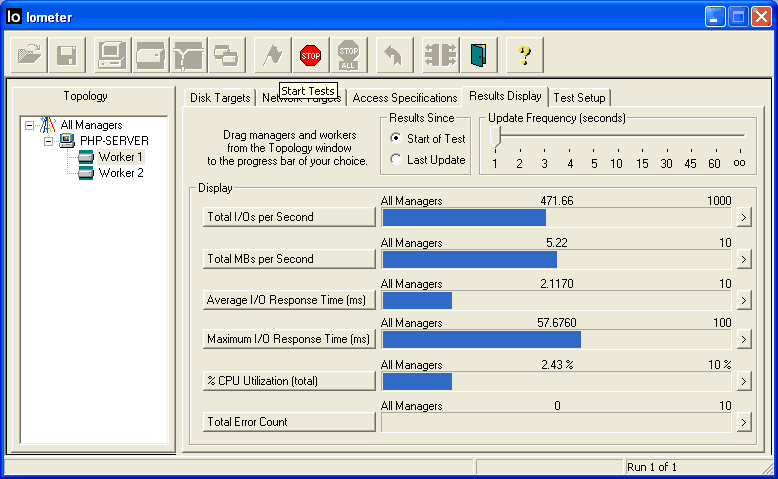Click the Total Error Count button
Viewport: 778px width, 479px height.
(x=289, y=422)
